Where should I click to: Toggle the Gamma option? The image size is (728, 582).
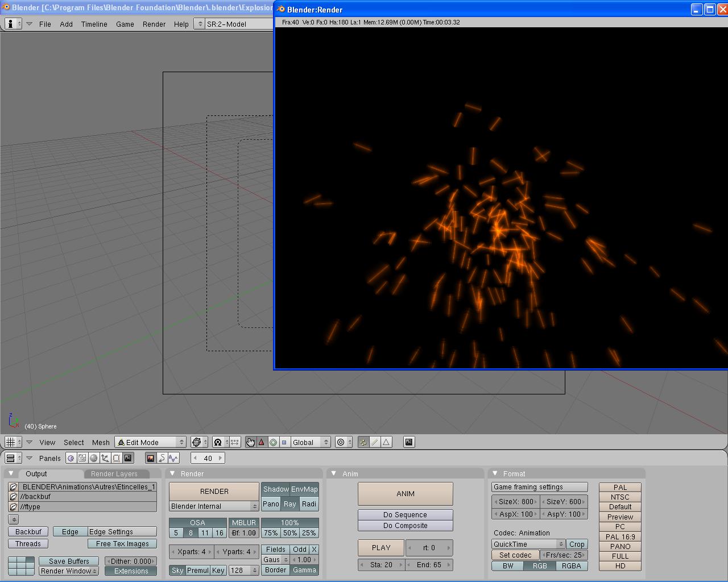point(304,570)
